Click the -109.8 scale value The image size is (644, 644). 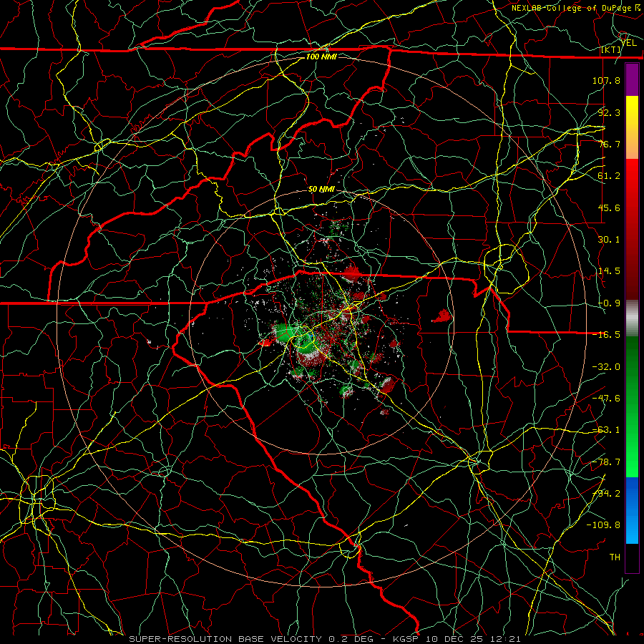(603, 525)
